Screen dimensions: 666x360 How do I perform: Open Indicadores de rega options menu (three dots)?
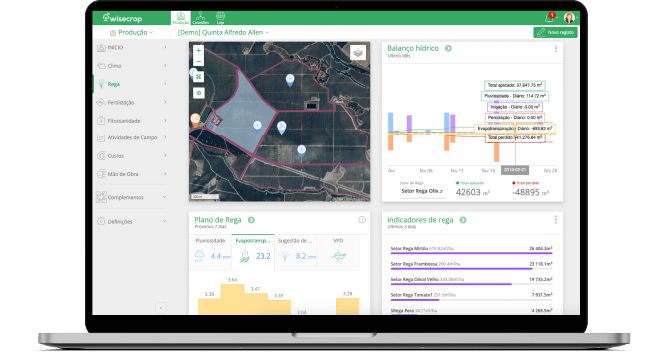pos(556,219)
